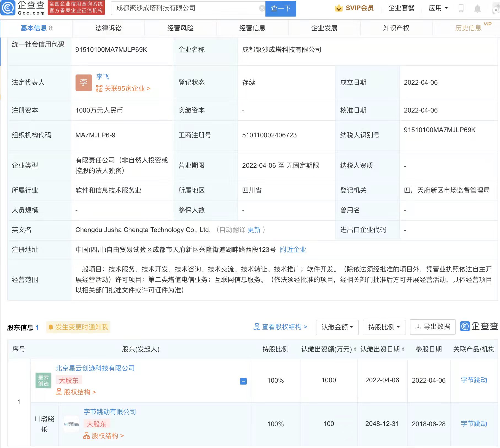Click bell icon next to 发生变更时通知我
This screenshot has width=500, height=448.
51,327
